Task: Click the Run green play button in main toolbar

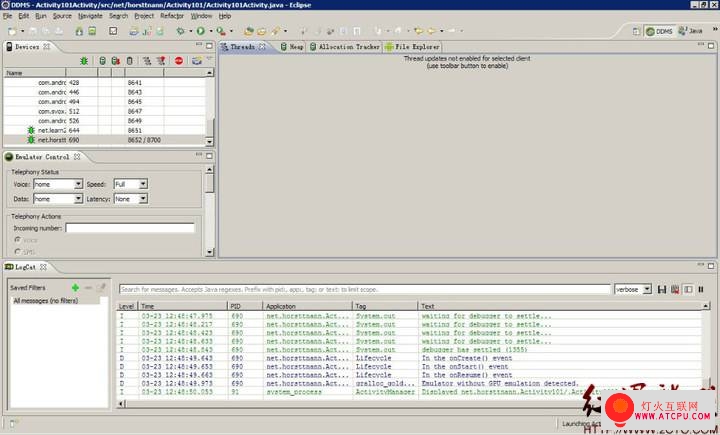Action: tap(201, 31)
